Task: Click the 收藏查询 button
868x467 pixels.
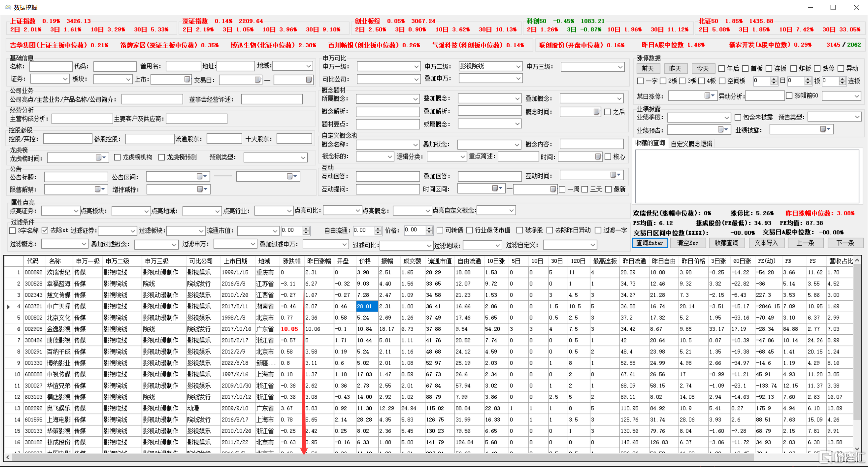Action: point(726,243)
